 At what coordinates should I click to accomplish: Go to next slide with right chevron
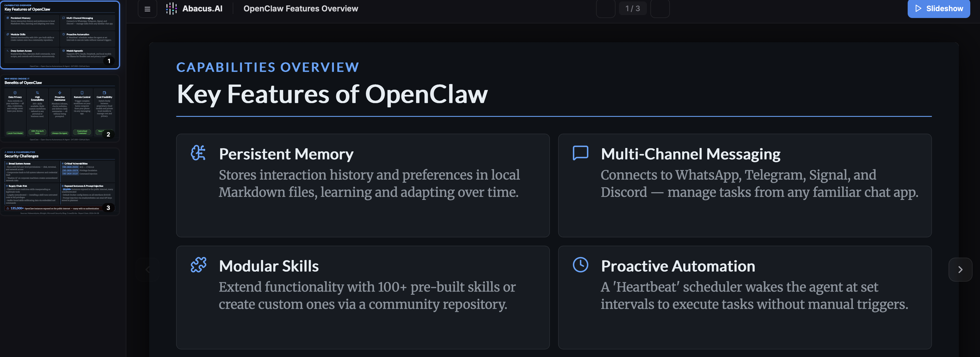pos(960,270)
